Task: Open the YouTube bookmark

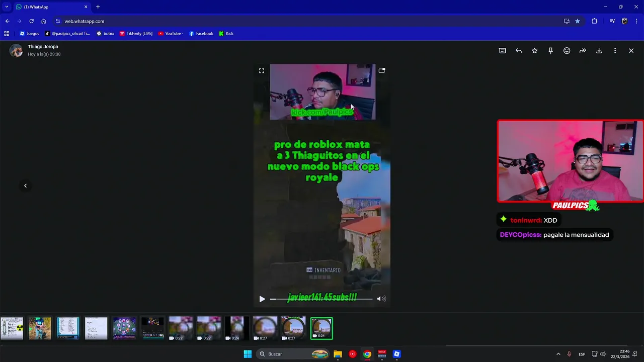Action: pyautogui.click(x=171, y=34)
